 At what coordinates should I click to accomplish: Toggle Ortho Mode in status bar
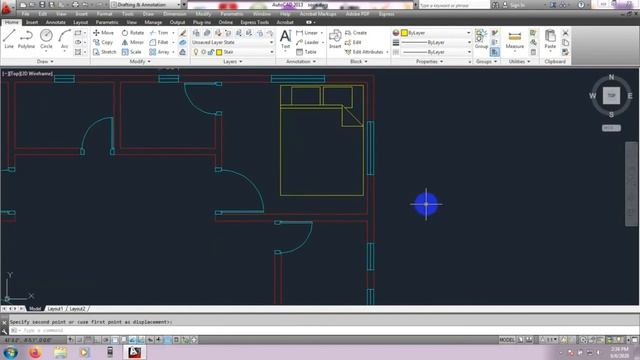[97, 340]
